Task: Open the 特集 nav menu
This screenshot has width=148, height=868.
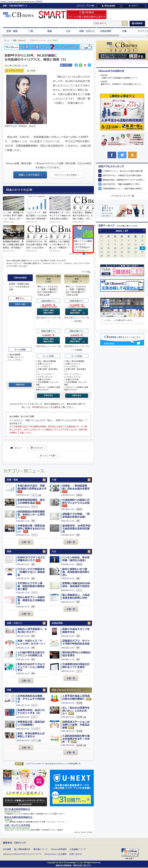Action: pos(124,31)
